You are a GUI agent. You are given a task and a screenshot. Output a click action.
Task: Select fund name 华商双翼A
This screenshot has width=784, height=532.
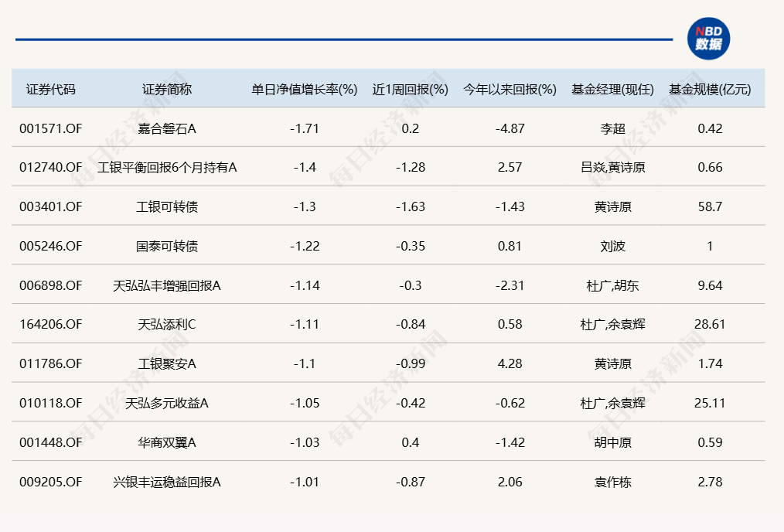pos(167,442)
